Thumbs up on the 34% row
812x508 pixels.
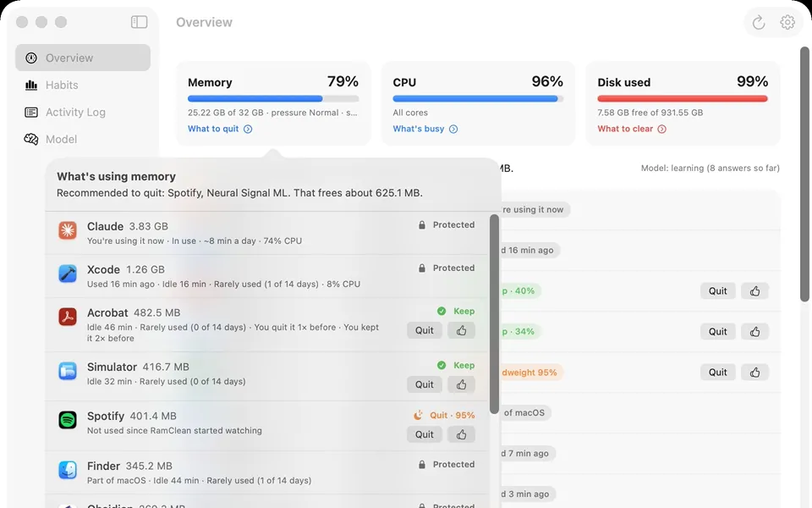click(755, 331)
